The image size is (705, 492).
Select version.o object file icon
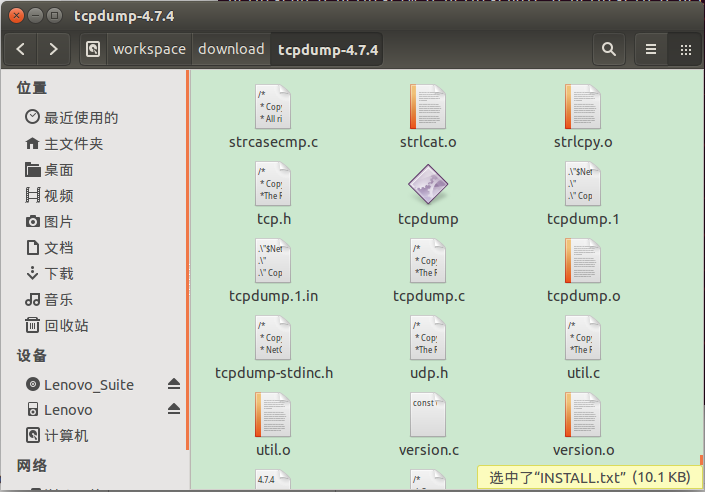coord(583,415)
